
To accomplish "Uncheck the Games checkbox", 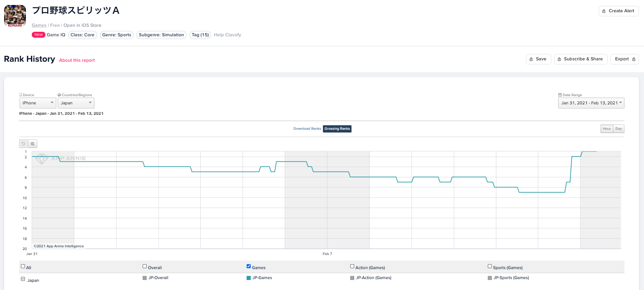I will click(248, 266).
